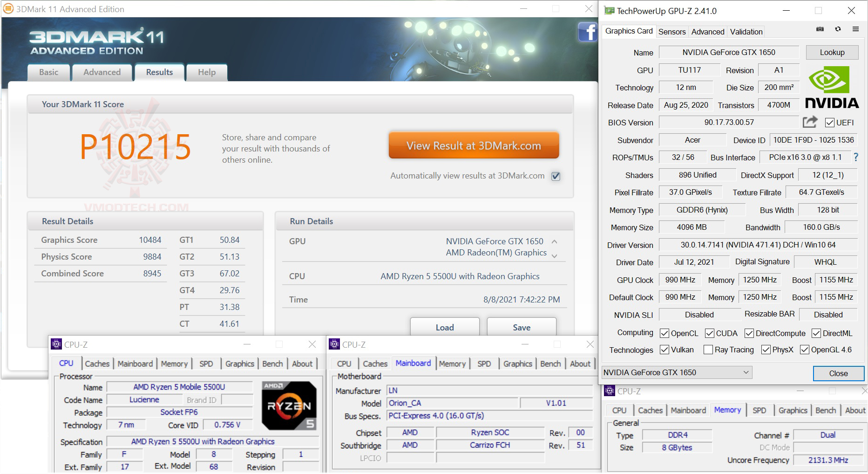
Task: Toggle the PhysX checkbox
Action: (x=766, y=350)
